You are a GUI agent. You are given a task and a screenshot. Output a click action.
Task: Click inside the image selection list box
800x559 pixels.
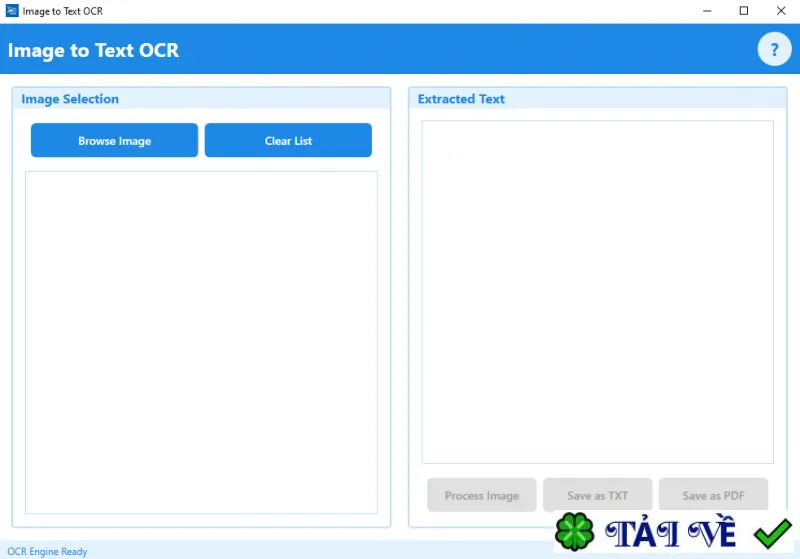coord(202,342)
